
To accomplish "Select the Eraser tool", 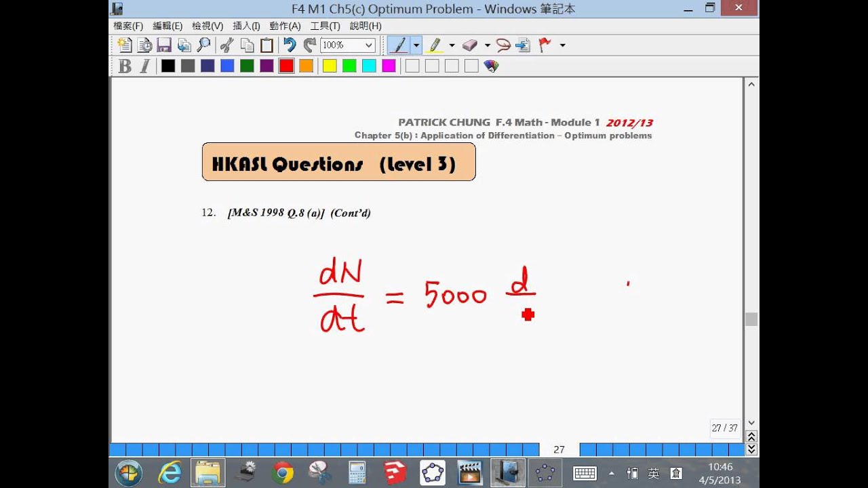I will pos(470,45).
